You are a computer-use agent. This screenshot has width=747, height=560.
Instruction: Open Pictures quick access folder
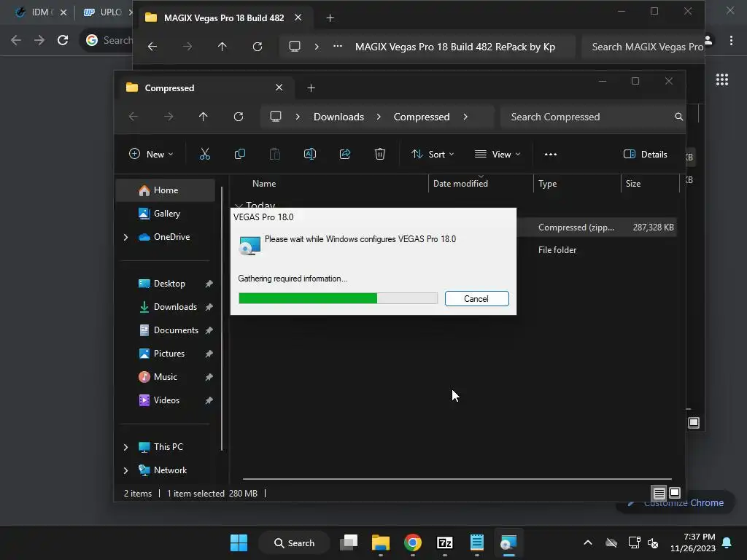pos(169,354)
